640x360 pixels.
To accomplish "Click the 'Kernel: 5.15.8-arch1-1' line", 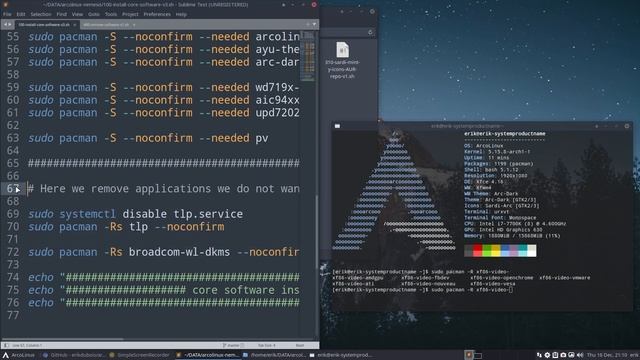I will click(497, 152).
